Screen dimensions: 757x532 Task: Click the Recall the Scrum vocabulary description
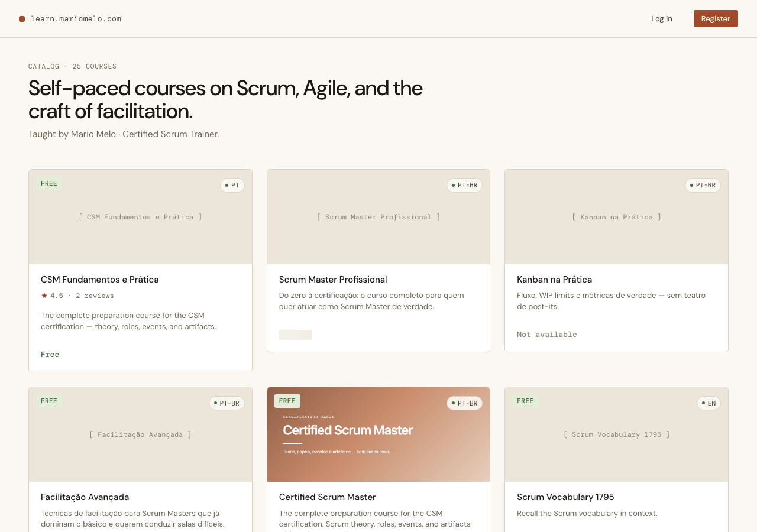click(x=587, y=514)
